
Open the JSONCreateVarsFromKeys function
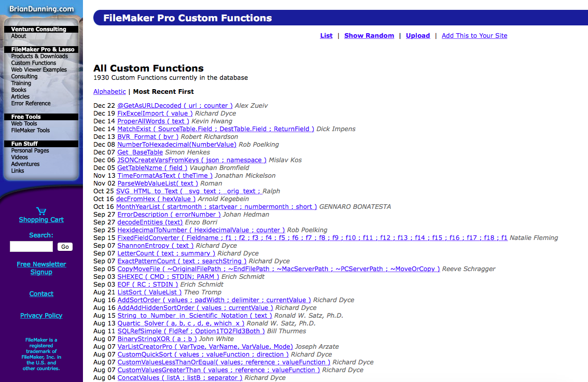click(x=192, y=160)
